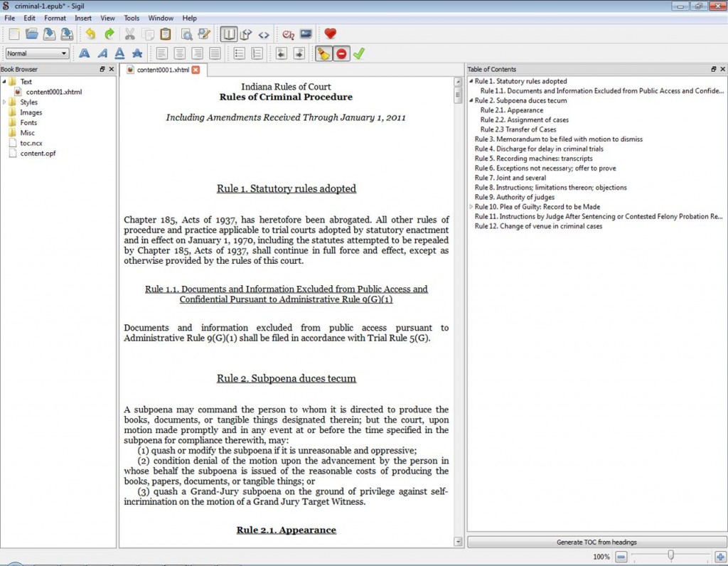The image size is (728, 566).
Task: Select content.opf in Book Browser
Action: [x=38, y=153]
